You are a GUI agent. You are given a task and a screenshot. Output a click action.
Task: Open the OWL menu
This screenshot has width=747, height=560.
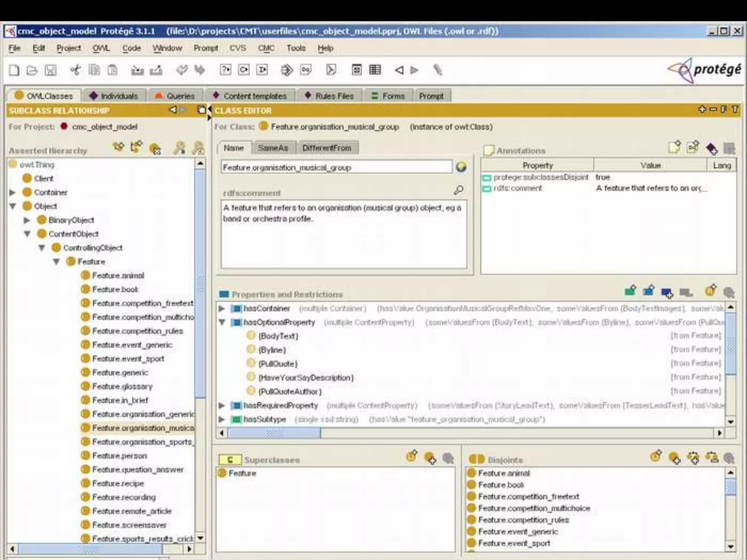coord(101,48)
